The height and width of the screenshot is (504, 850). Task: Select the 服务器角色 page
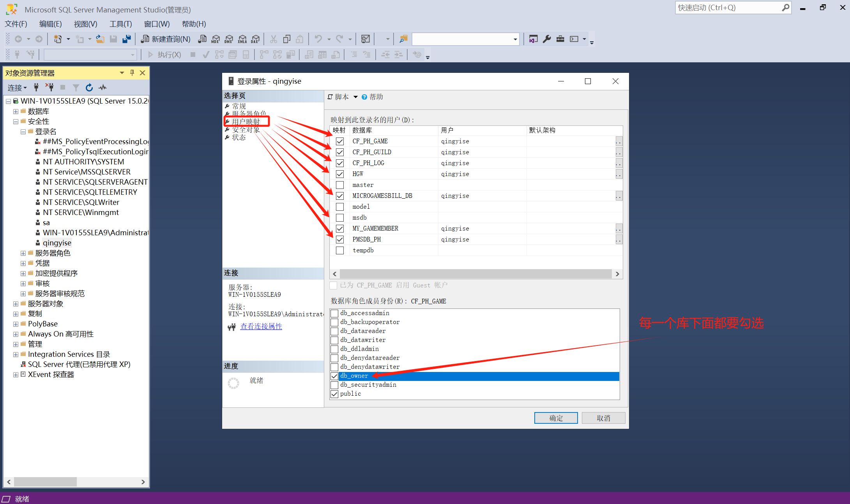(249, 113)
